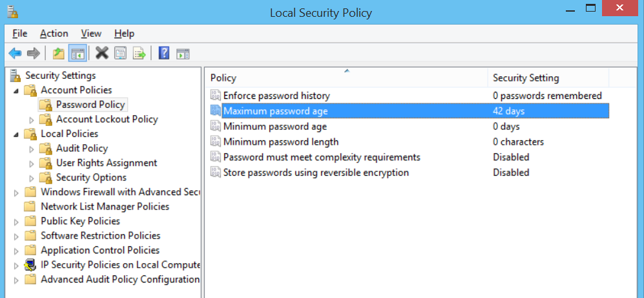
Task: Click the Up one level folder icon
Action: tap(59, 53)
